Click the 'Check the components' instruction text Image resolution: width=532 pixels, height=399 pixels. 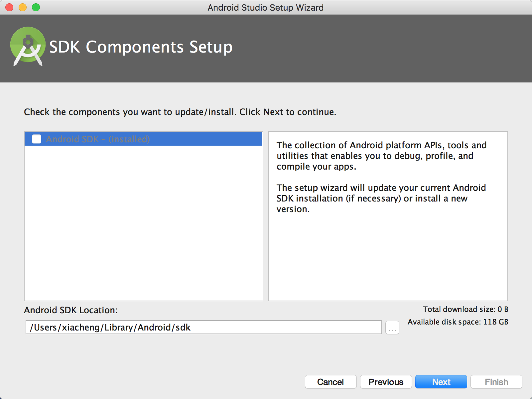pyautogui.click(x=180, y=112)
